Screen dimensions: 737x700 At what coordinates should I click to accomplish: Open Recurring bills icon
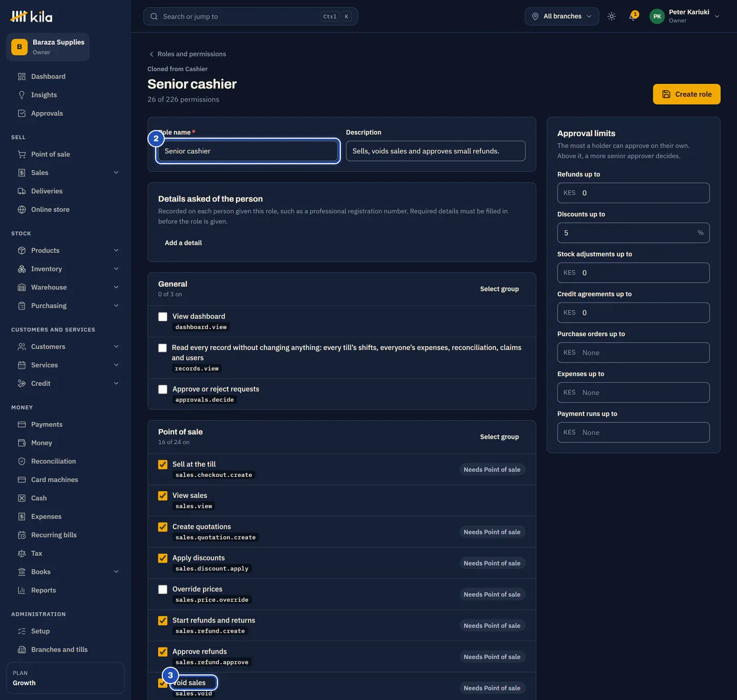(x=21, y=535)
